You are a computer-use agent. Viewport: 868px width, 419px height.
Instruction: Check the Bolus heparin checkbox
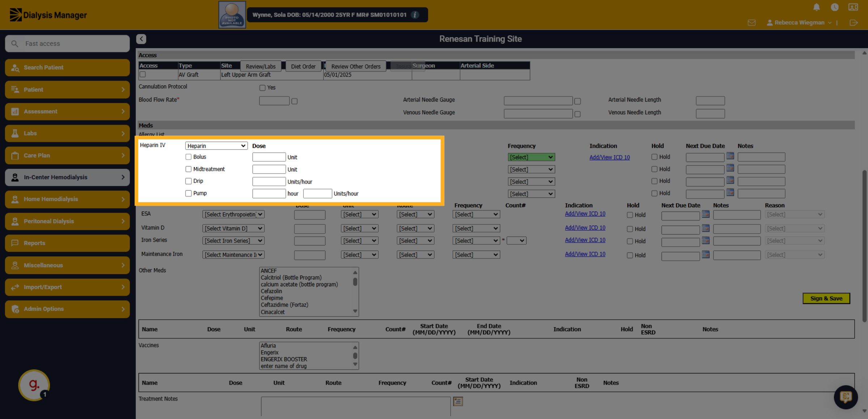(x=188, y=157)
